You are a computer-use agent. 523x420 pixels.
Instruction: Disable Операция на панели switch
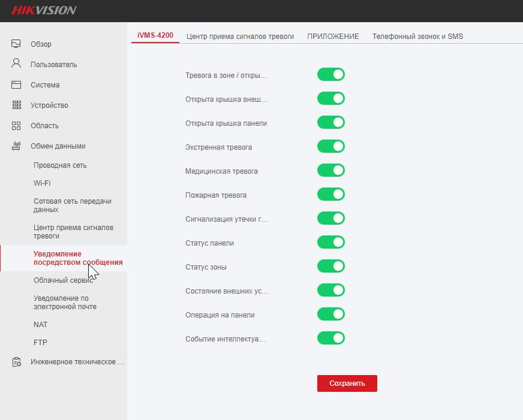coord(330,315)
